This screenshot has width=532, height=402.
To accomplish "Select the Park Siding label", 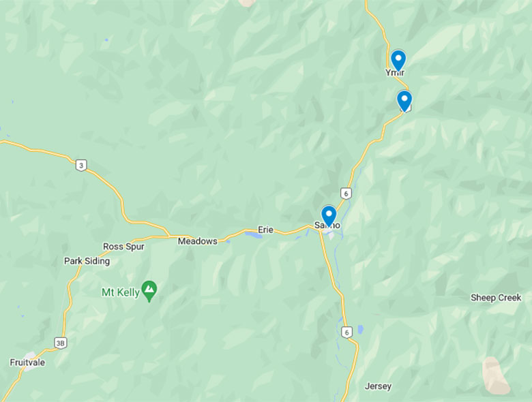I will (87, 261).
